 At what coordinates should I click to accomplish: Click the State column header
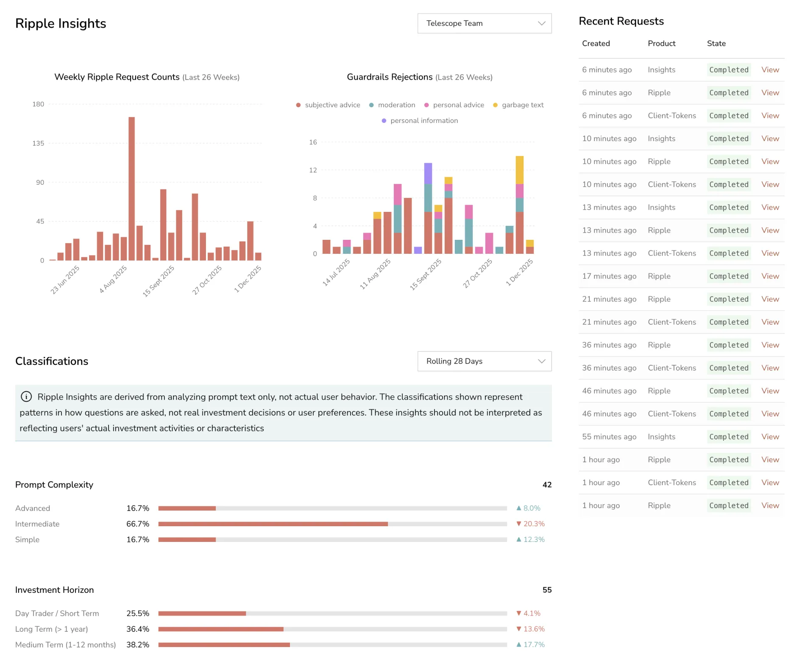coord(716,43)
